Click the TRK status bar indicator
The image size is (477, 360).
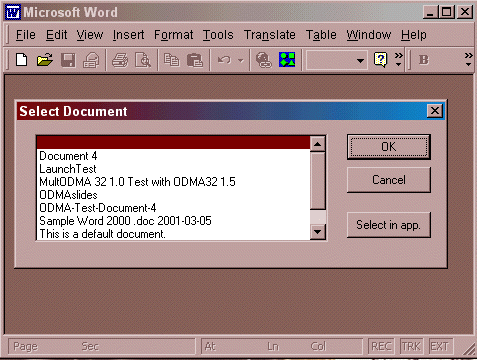click(411, 346)
